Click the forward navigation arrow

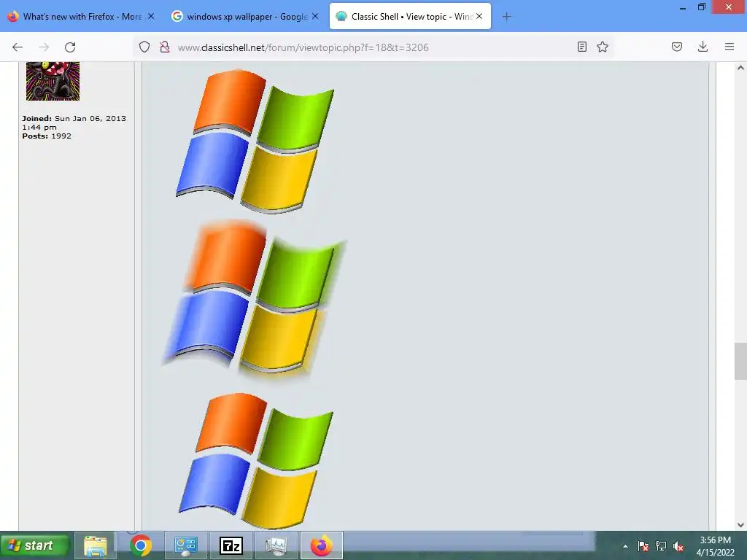tap(44, 47)
